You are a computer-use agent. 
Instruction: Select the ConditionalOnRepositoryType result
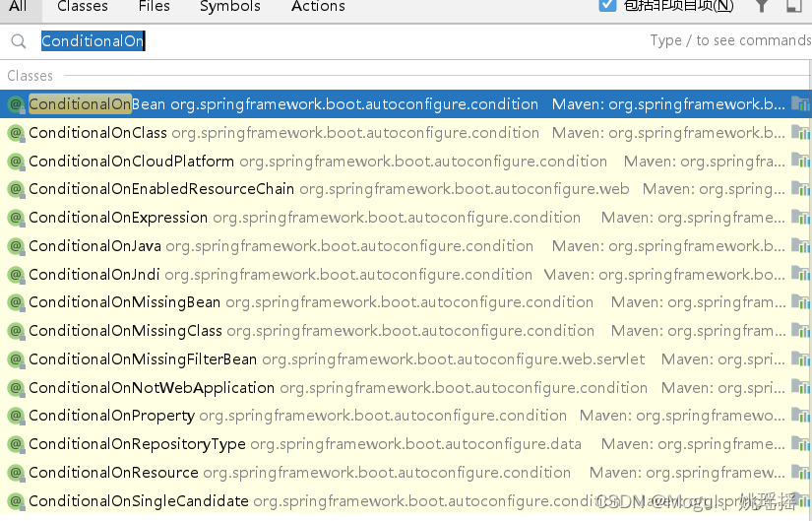(406, 444)
